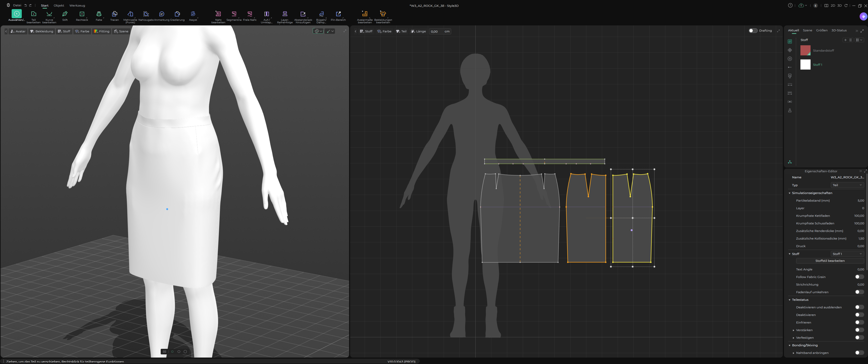Select the Freie Naht tool
The image size is (868, 364).
click(250, 15)
